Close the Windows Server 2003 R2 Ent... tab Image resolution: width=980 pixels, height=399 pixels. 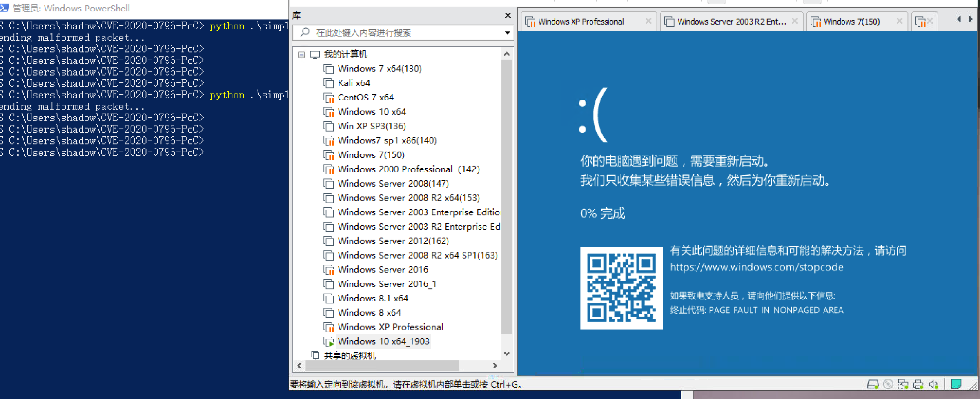795,21
